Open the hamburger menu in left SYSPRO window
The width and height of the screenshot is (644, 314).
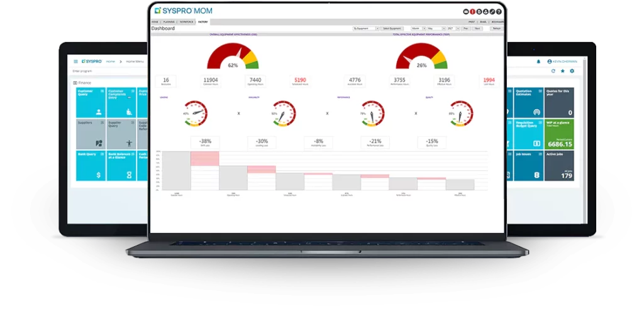click(x=75, y=62)
